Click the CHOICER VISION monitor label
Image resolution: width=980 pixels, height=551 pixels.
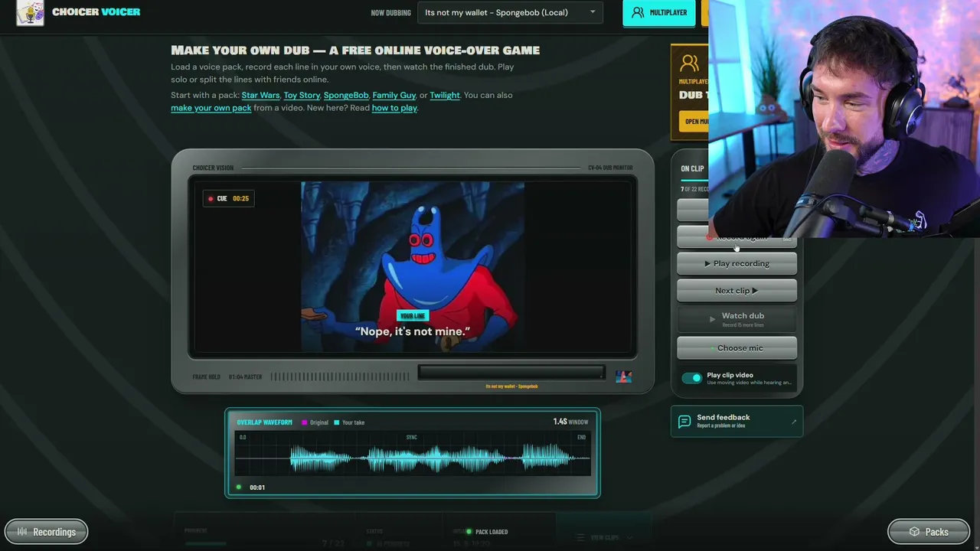(x=213, y=168)
